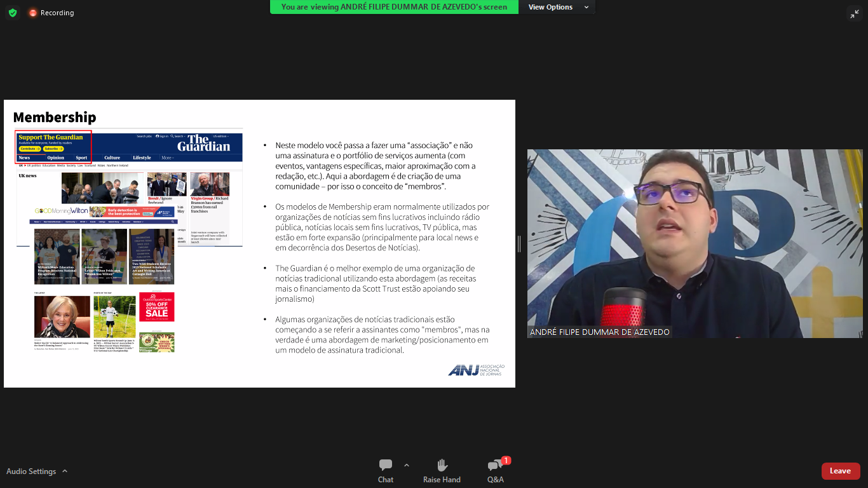Click the Membership slide title
The height and width of the screenshot is (488, 868).
pyautogui.click(x=55, y=118)
